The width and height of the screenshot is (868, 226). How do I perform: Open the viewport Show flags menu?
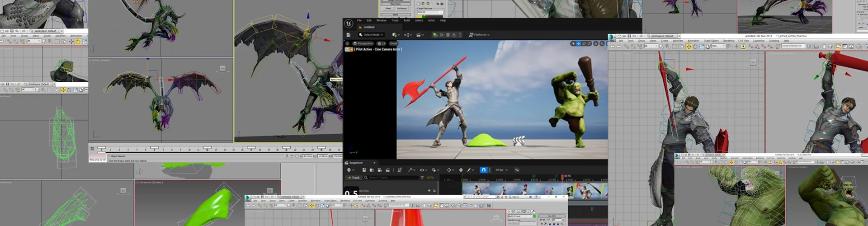coord(393,43)
